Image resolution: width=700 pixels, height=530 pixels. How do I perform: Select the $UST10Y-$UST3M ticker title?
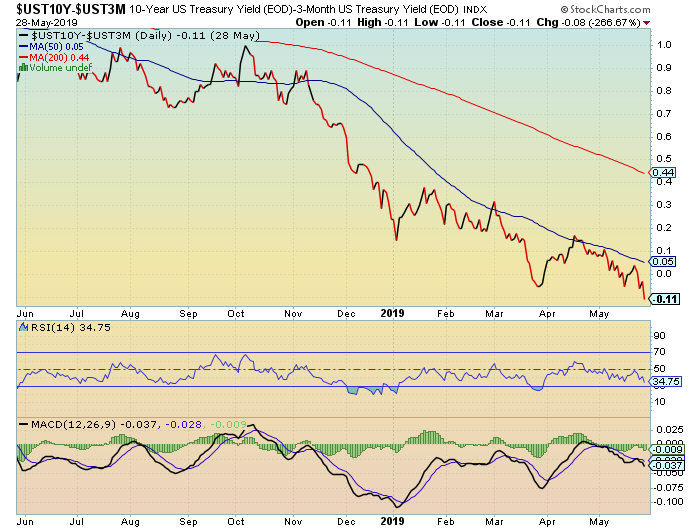tap(63, 8)
